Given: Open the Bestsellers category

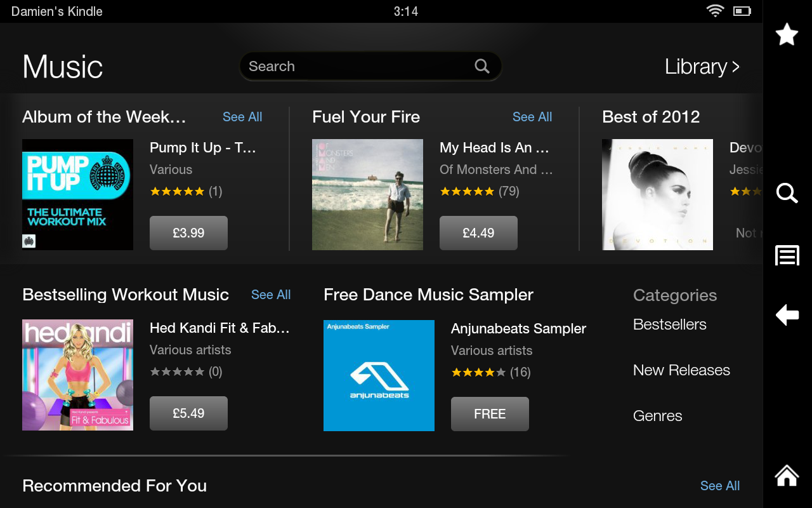Looking at the screenshot, I should click(669, 324).
